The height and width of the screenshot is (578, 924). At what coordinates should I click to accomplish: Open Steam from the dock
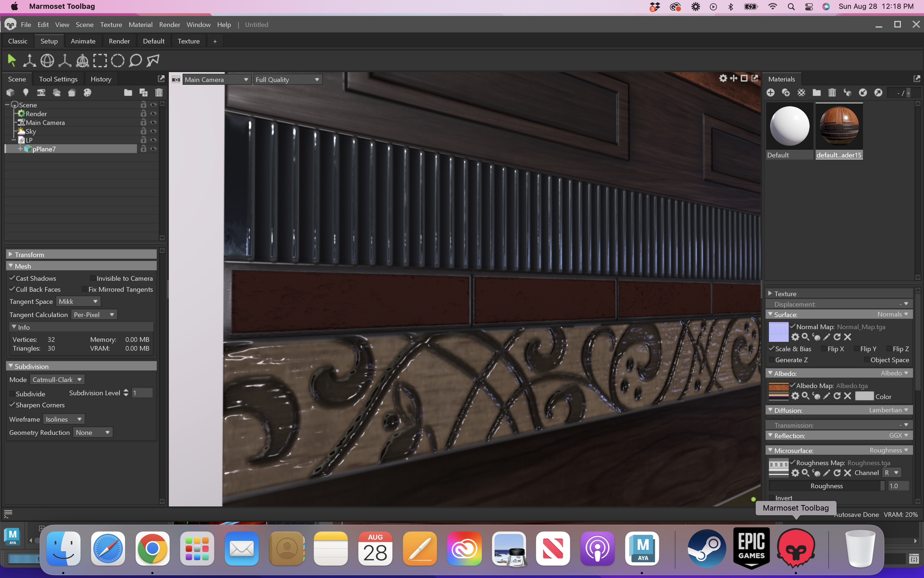pos(707,548)
